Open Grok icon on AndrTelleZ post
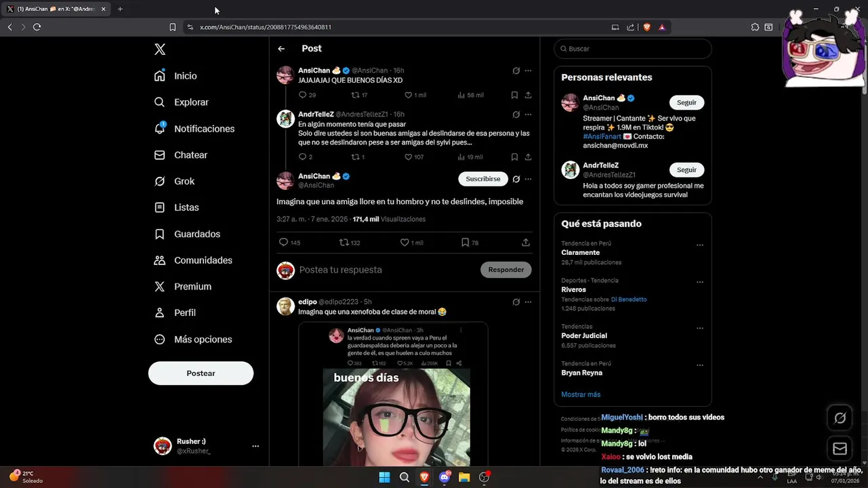Image resolution: width=868 pixels, height=488 pixels. [516, 115]
